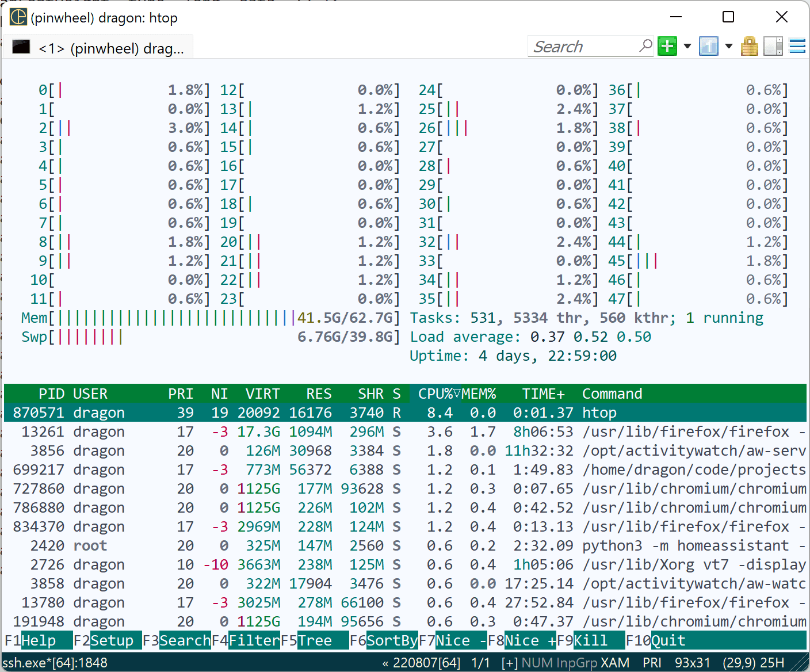Open F6 SortBy in htop footer
This screenshot has height=672, width=810.
[384, 640]
